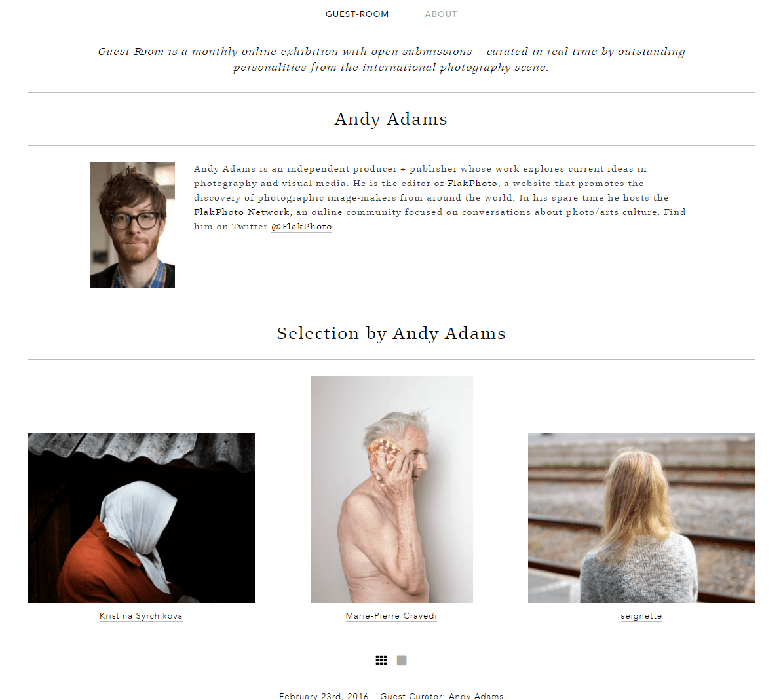Open the ABOUT menu item
Screen dimensions: 781x700
pos(441,14)
